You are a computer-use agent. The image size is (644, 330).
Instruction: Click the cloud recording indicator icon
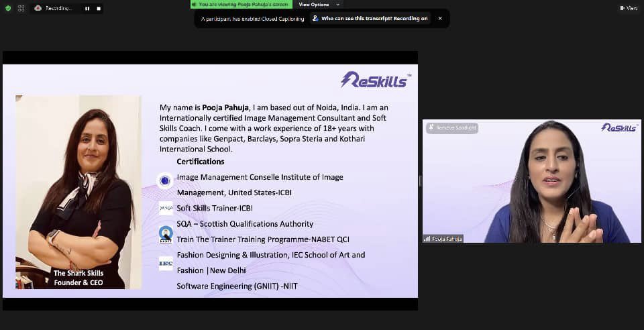[x=38, y=8]
